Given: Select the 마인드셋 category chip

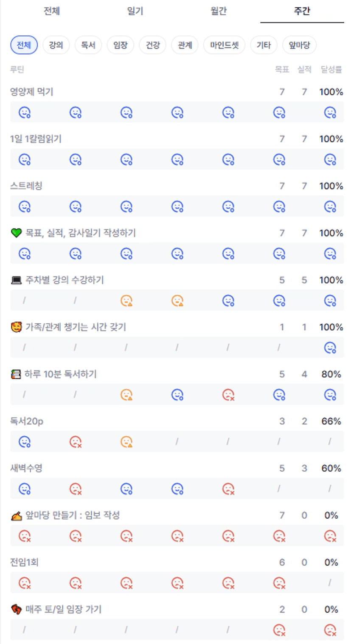Looking at the screenshot, I should point(225,45).
